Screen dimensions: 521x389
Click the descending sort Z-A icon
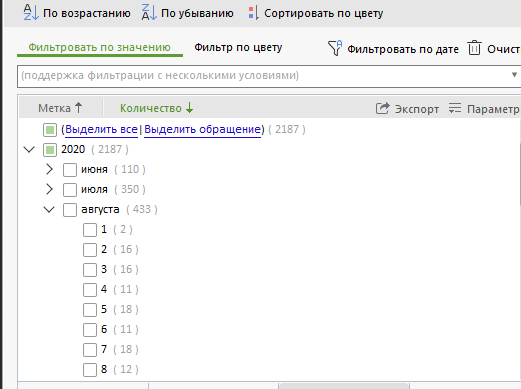pyautogui.click(x=149, y=13)
